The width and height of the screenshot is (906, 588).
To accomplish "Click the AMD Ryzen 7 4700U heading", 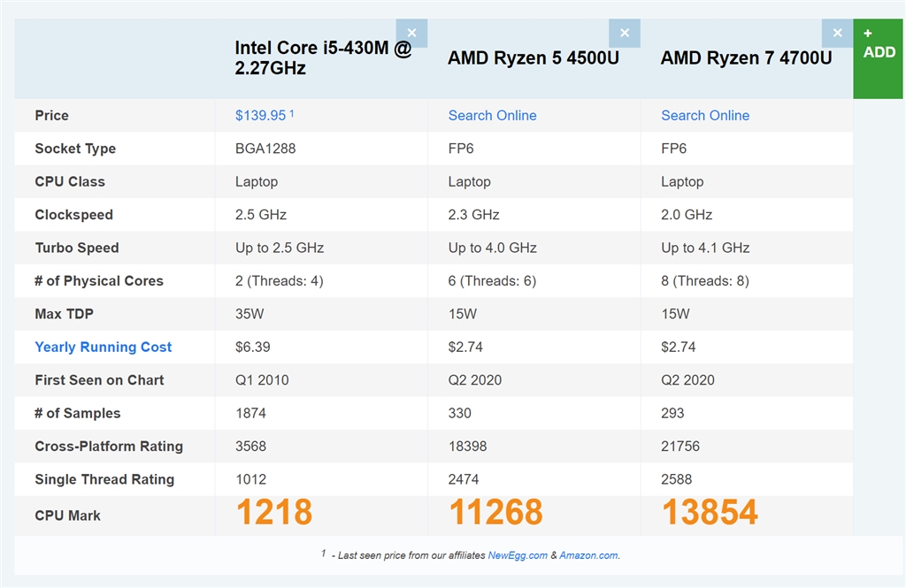I will [x=747, y=58].
